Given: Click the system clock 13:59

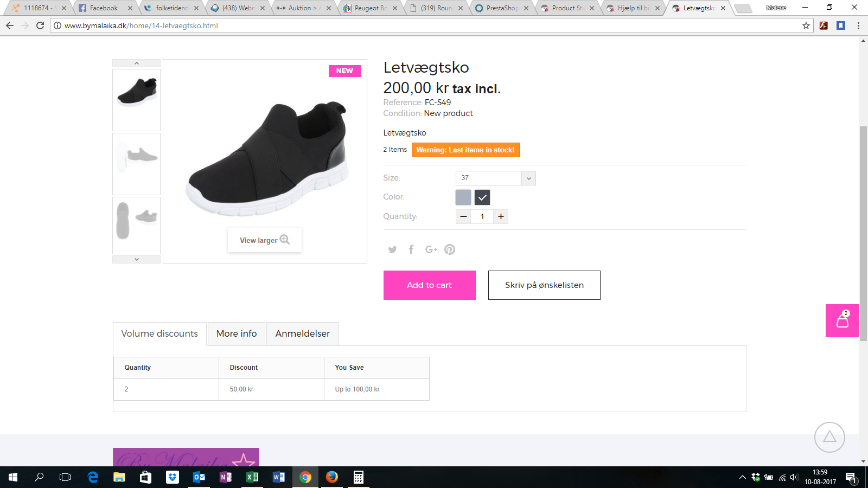Looking at the screenshot, I should pos(820,472).
